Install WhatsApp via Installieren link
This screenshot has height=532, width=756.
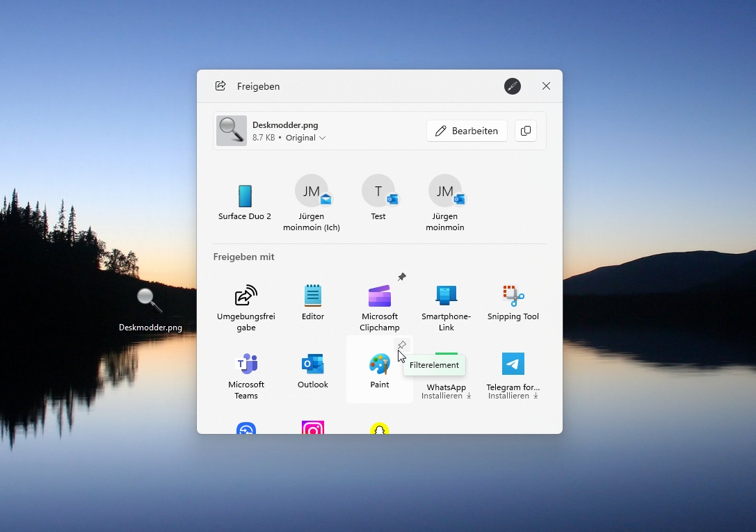pos(446,396)
